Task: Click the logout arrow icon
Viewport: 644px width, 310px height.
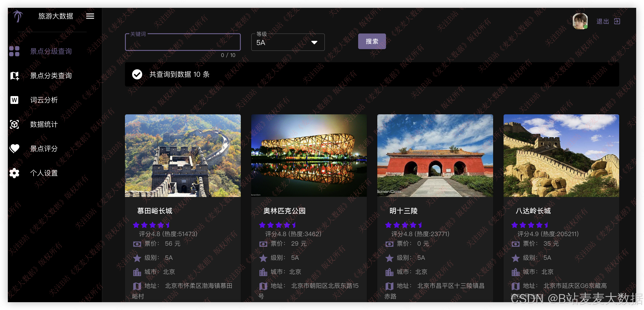Action: 617,22
